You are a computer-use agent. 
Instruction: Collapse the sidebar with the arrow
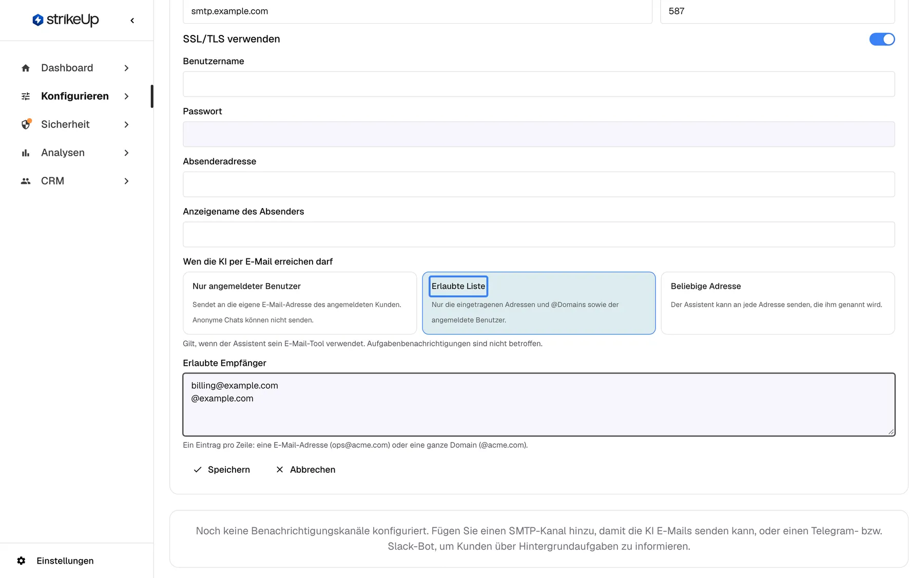132,21
